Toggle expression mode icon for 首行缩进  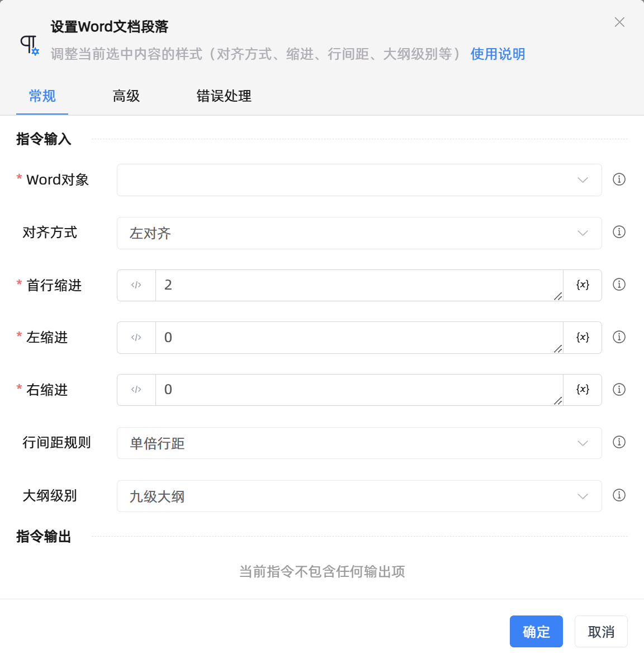point(136,285)
